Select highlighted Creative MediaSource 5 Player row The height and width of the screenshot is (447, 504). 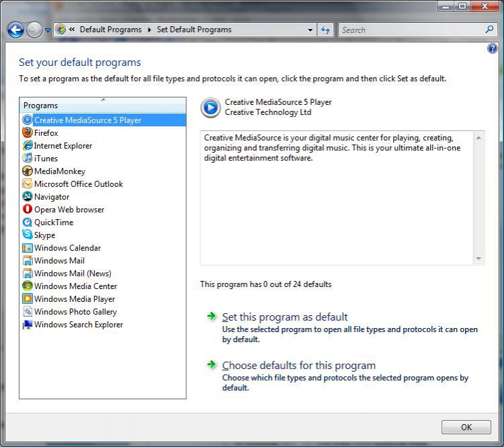coord(103,120)
